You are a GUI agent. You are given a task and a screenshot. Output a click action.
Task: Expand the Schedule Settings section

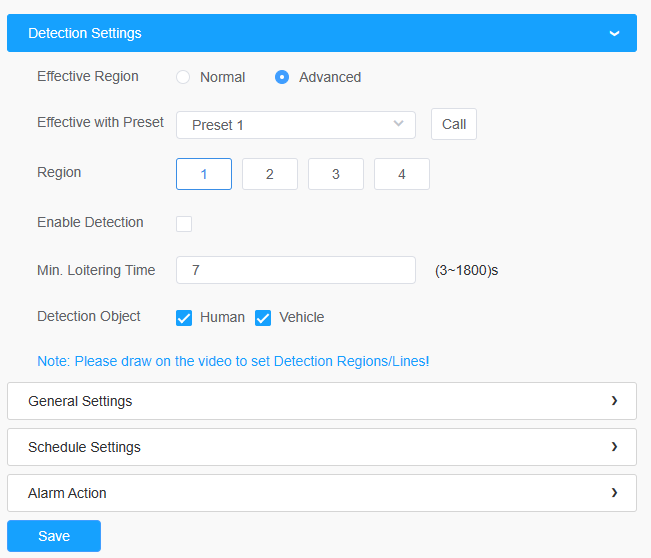click(322, 447)
